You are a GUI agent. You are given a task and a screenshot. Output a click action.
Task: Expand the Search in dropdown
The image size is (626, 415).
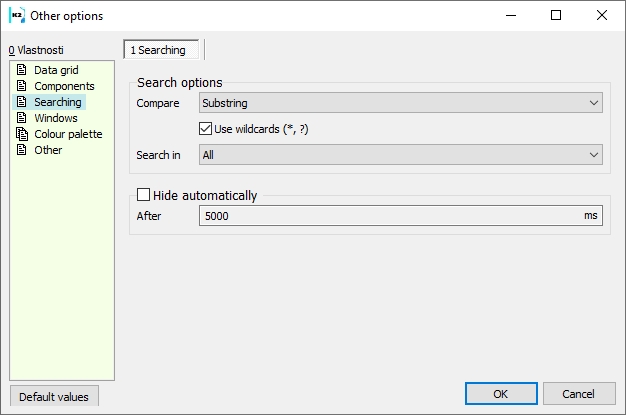(x=400, y=155)
